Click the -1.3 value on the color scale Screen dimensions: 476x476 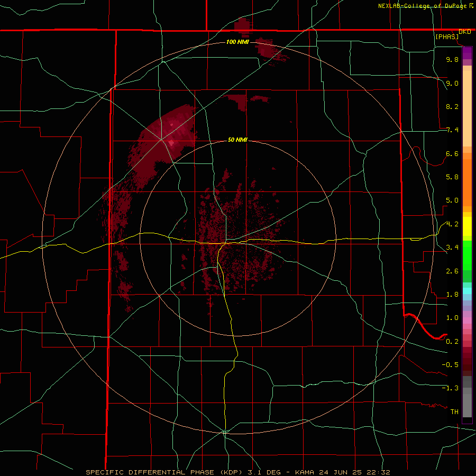click(x=450, y=388)
